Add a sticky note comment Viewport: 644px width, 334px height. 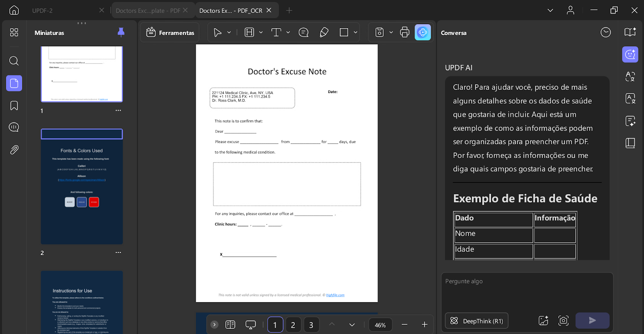[x=303, y=33]
